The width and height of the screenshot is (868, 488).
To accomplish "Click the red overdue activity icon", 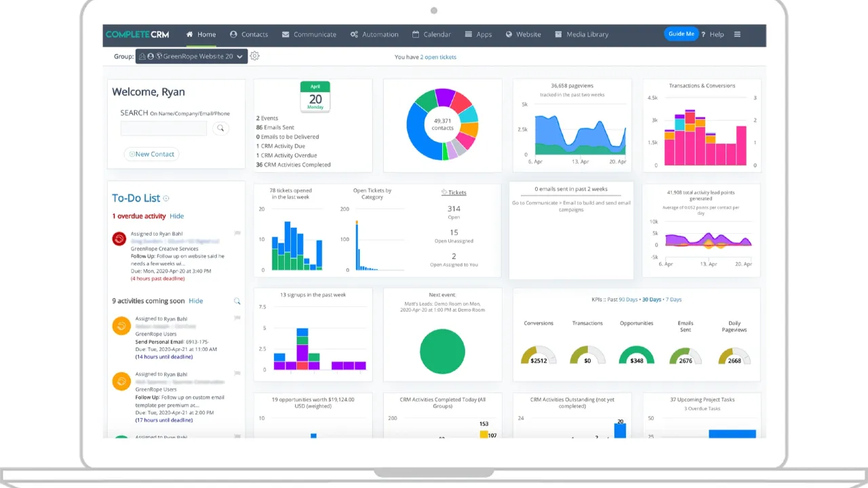I will (119, 239).
